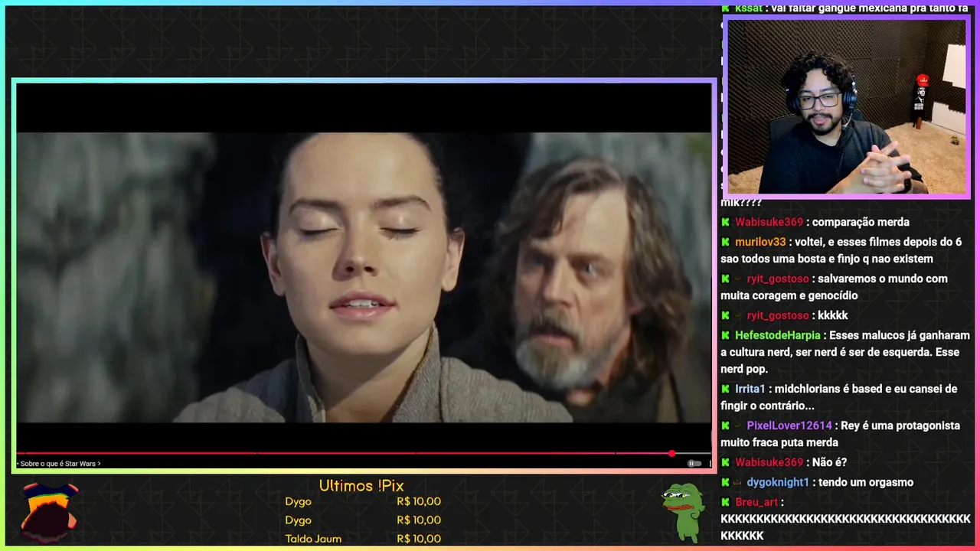Open Irrita1's chat username
Screen dimensions: 980x551
(x=750, y=389)
